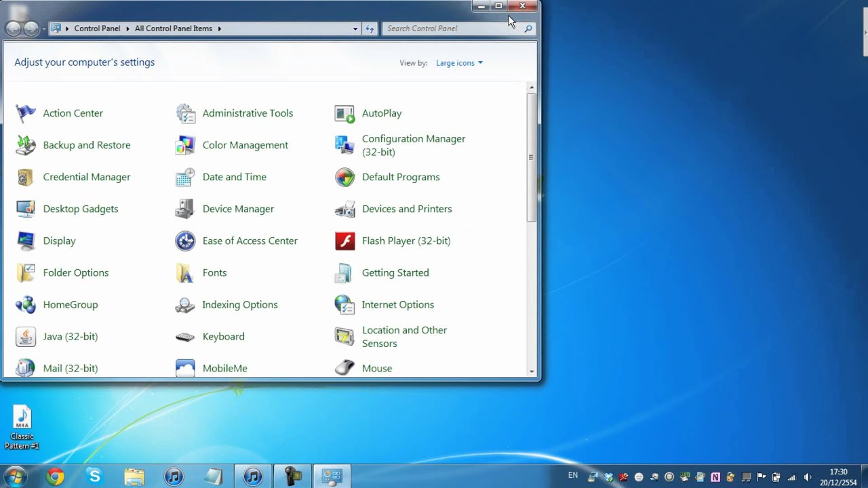Viewport: 868px width, 488px height.
Task: Refresh the Control Panel view
Action: tap(370, 28)
